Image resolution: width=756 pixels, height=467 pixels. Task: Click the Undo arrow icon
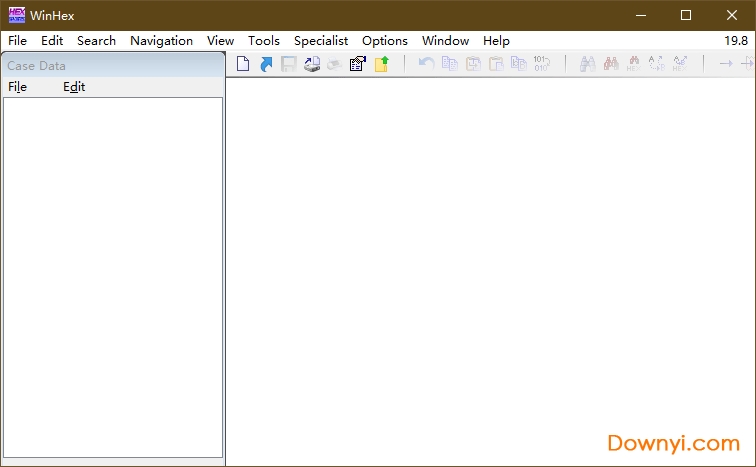(x=426, y=64)
